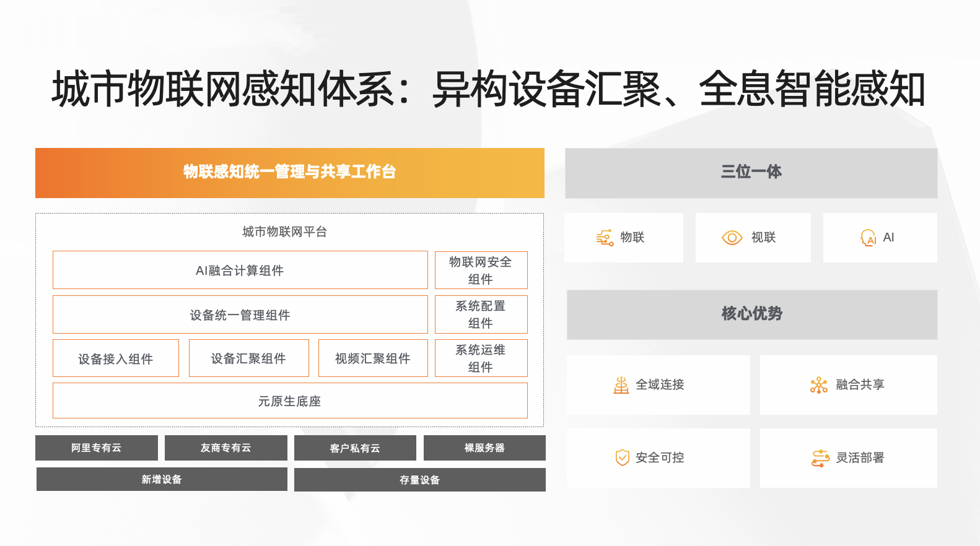Click the 友商专有云 dark block

coord(226,448)
